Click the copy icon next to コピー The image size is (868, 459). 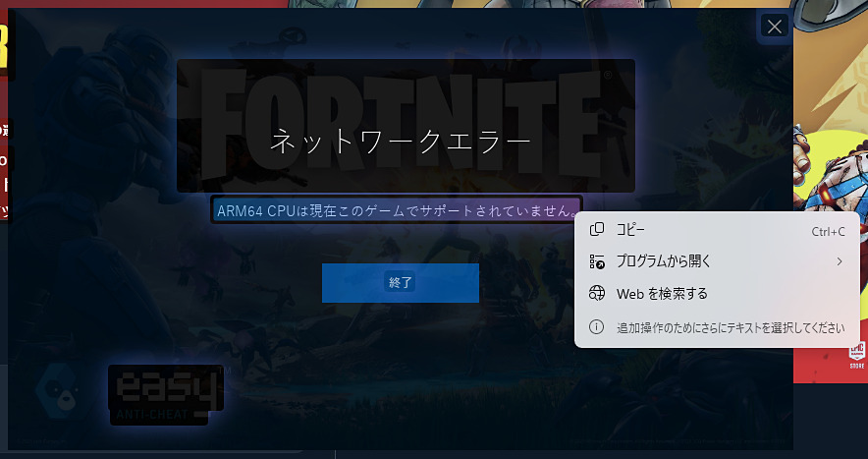coord(597,230)
